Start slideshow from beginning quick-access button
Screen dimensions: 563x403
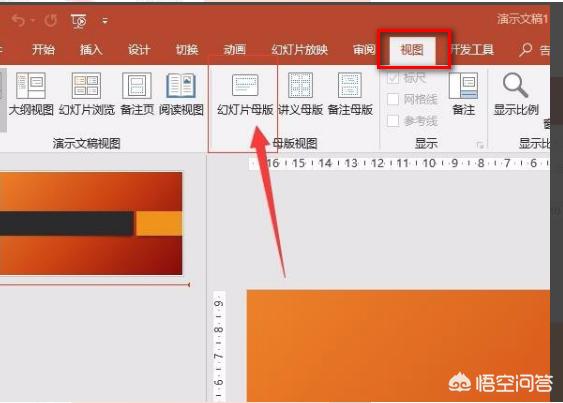click(79, 21)
